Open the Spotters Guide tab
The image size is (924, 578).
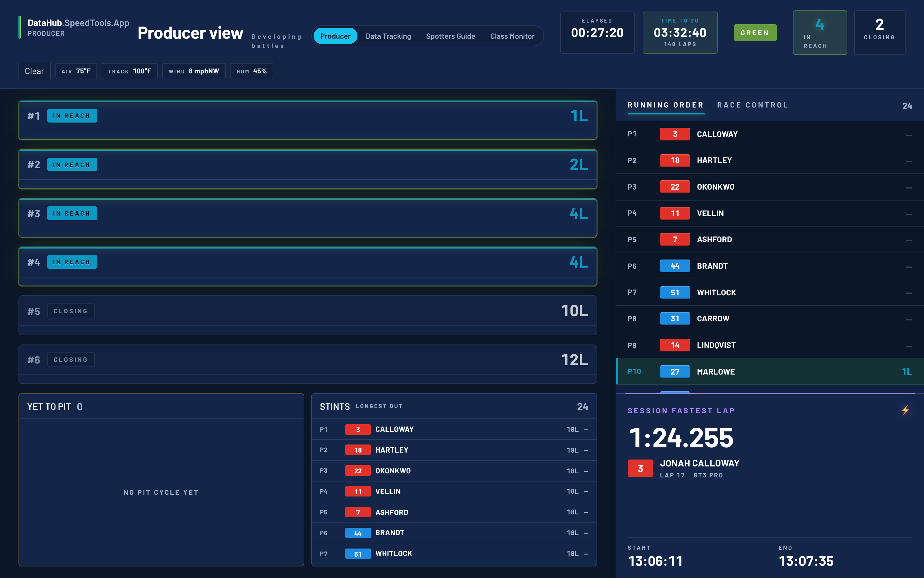point(450,36)
